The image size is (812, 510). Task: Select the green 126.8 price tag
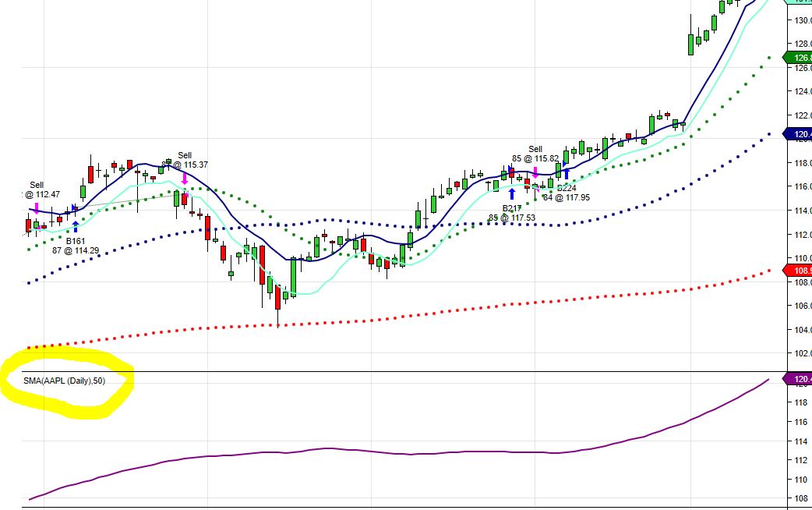point(800,58)
